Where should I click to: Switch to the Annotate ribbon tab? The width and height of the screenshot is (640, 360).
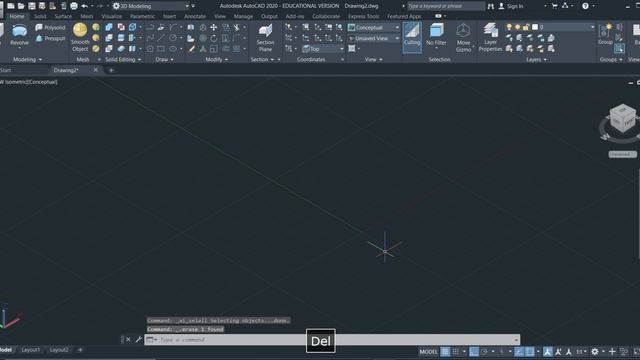[195, 16]
